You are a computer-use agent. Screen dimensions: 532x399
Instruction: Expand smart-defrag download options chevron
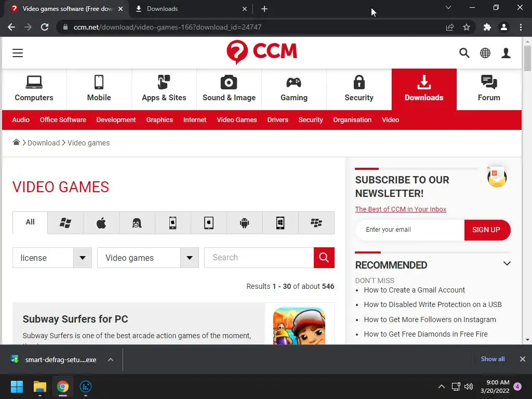pos(111,360)
